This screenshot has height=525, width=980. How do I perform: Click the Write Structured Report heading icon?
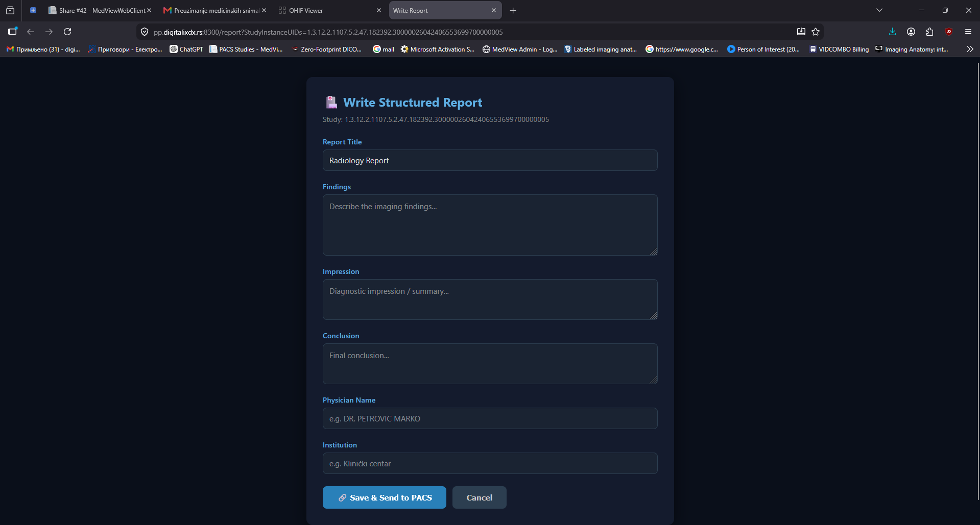331,103
